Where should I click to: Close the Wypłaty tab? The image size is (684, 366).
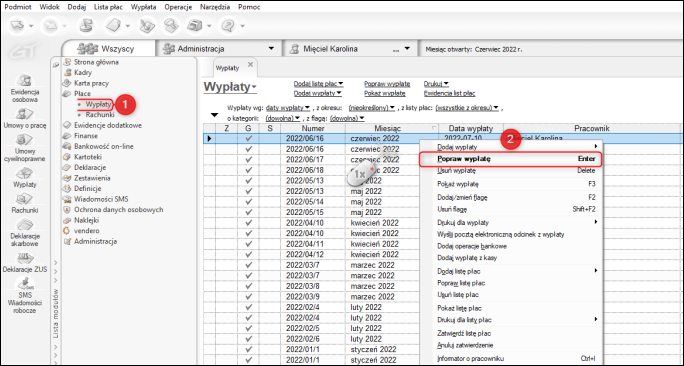tap(250, 65)
